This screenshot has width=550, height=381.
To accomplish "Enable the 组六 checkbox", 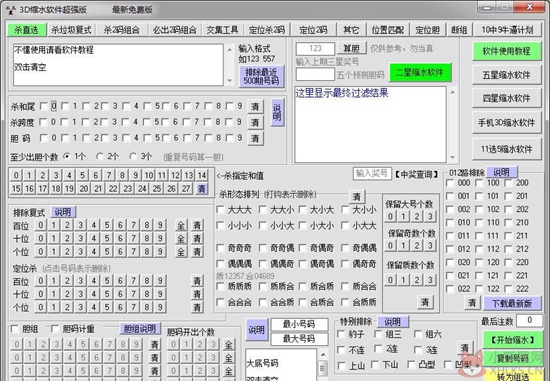I will [418, 334].
